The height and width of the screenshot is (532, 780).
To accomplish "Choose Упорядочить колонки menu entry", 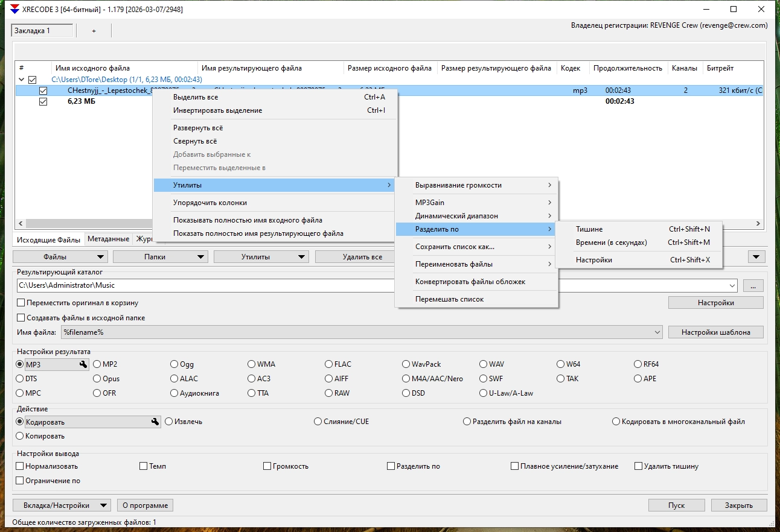I will coord(275,203).
